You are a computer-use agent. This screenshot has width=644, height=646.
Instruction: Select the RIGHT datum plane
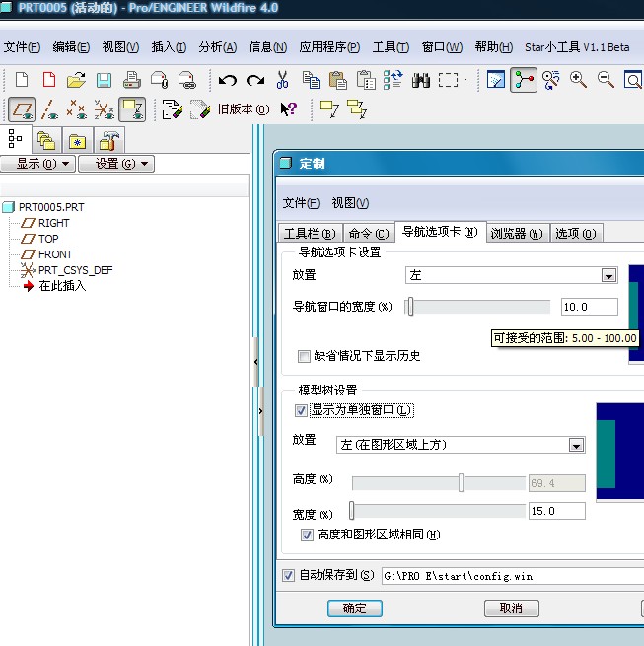[54, 223]
